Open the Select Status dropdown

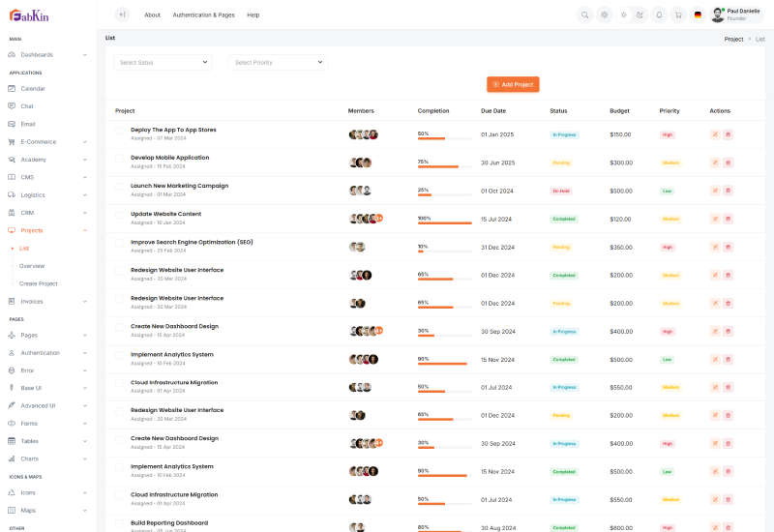pyautogui.click(x=163, y=62)
